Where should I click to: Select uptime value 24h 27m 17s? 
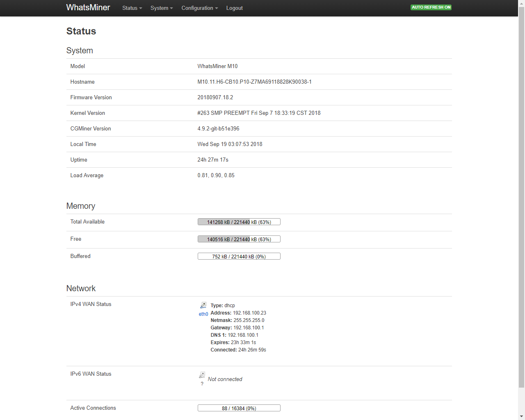pos(213,160)
